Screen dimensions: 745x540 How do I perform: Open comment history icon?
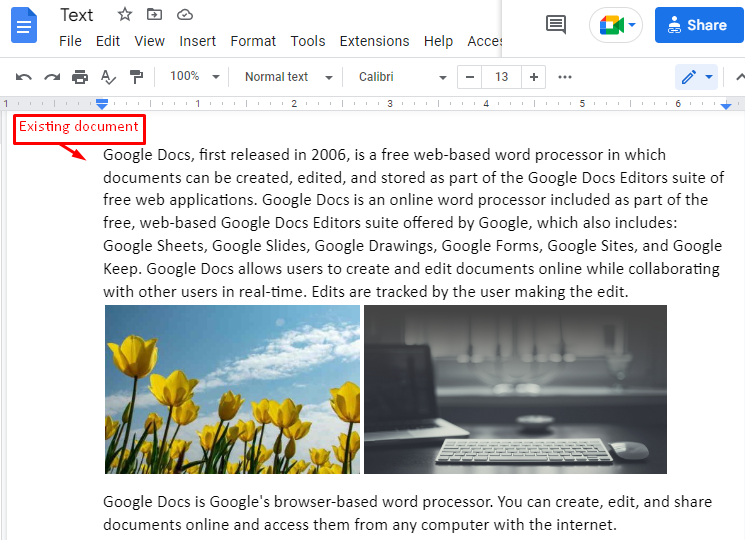pos(556,25)
